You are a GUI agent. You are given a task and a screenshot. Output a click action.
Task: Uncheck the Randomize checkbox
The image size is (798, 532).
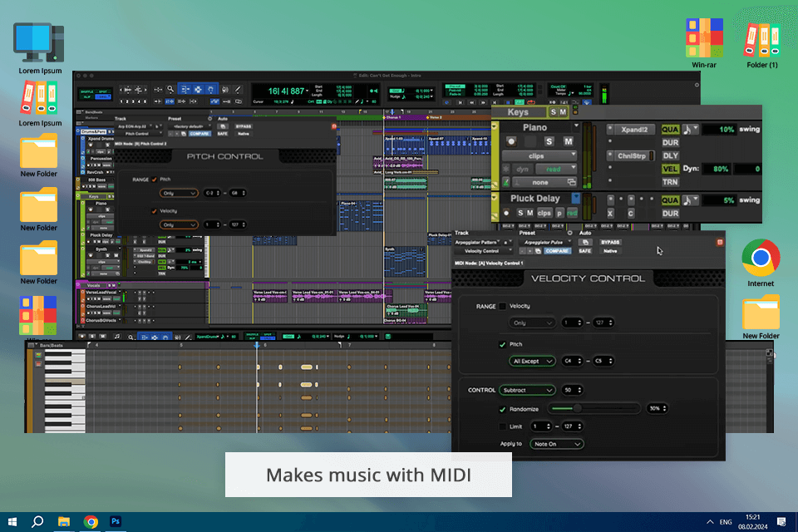[502, 409]
